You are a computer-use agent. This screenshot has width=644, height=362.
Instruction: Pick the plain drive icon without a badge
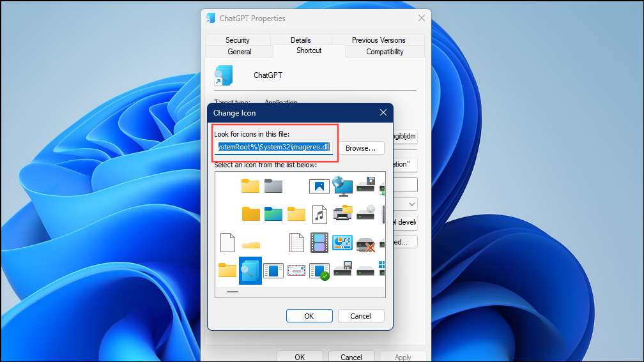tap(365, 271)
